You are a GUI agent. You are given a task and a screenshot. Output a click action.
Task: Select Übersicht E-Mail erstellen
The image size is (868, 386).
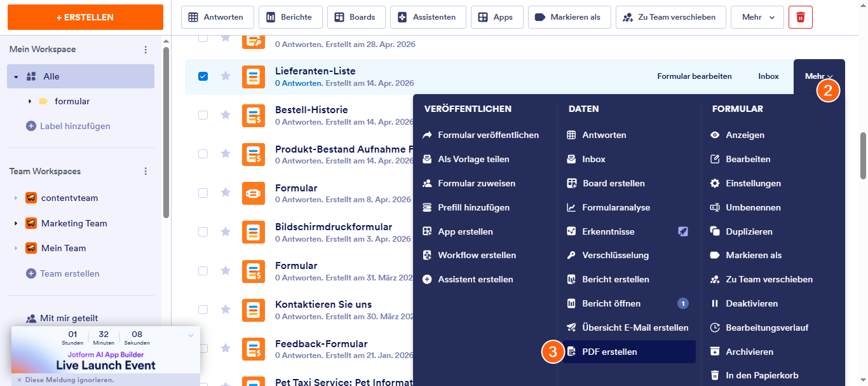tap(628, 327)
